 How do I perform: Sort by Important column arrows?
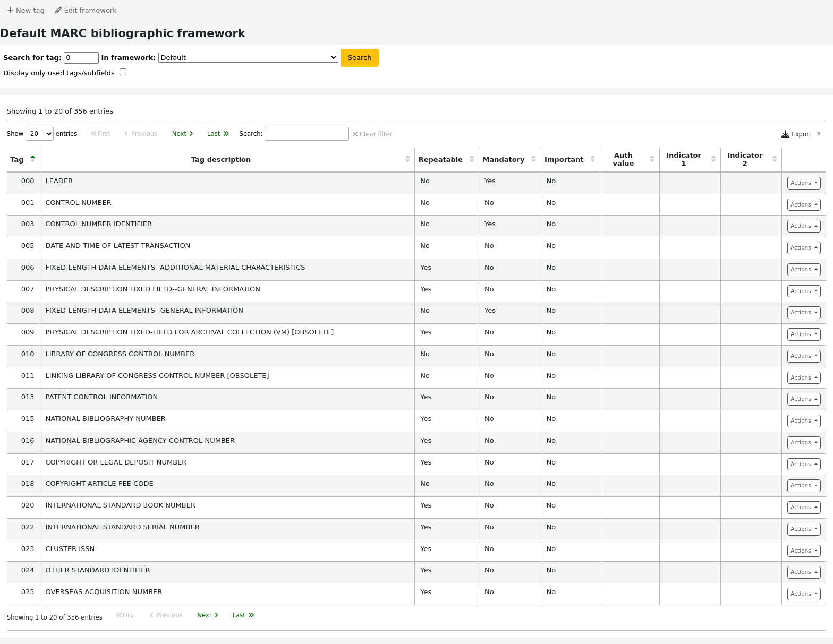[x=592, y=159]
